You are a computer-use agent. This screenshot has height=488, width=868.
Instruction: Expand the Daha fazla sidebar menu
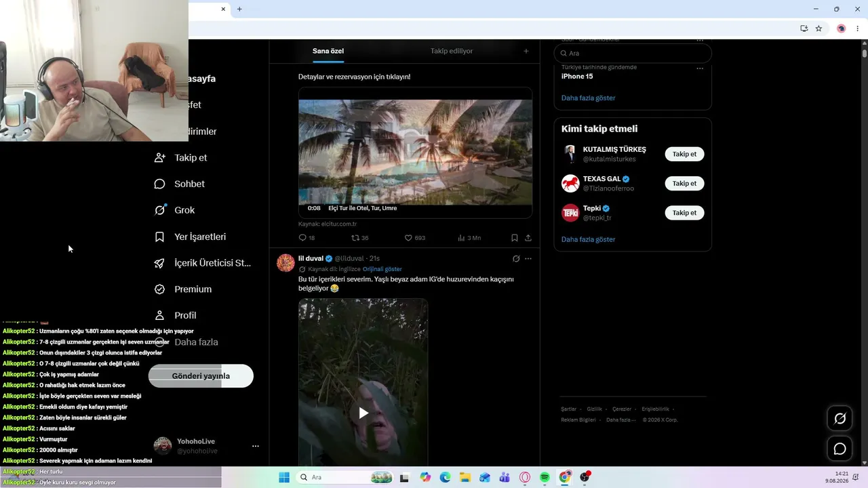[186, 342]
